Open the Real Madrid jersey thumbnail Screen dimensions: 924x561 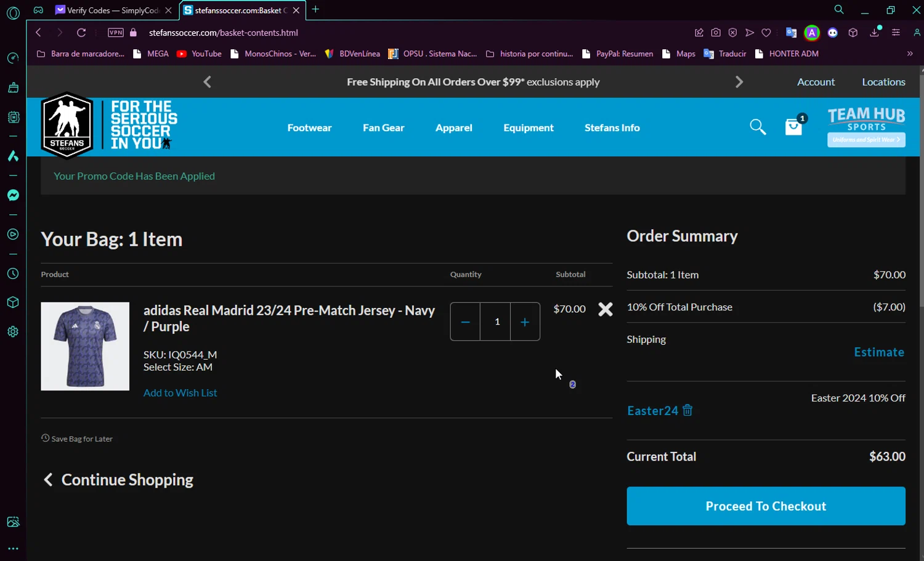pos(85,346)
